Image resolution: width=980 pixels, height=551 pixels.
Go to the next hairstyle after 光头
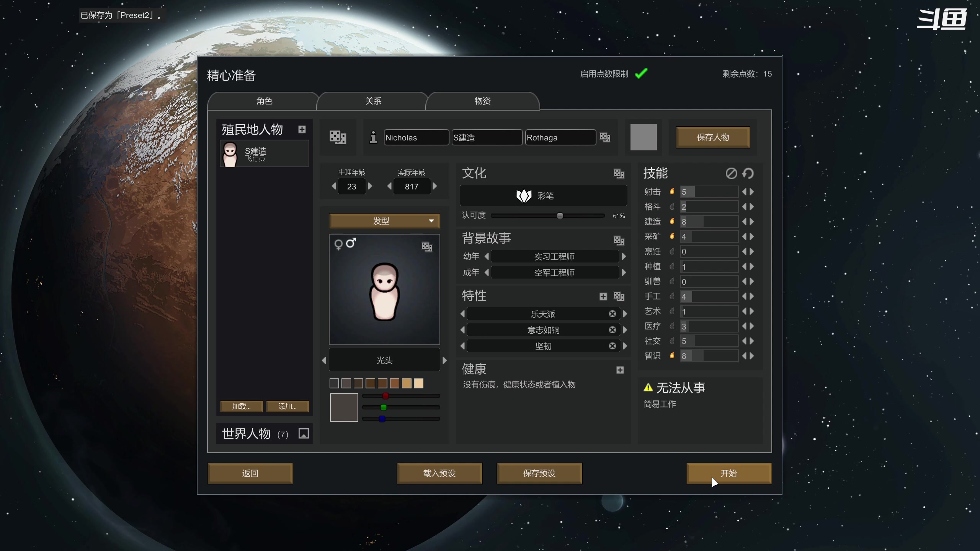point(444,360)
